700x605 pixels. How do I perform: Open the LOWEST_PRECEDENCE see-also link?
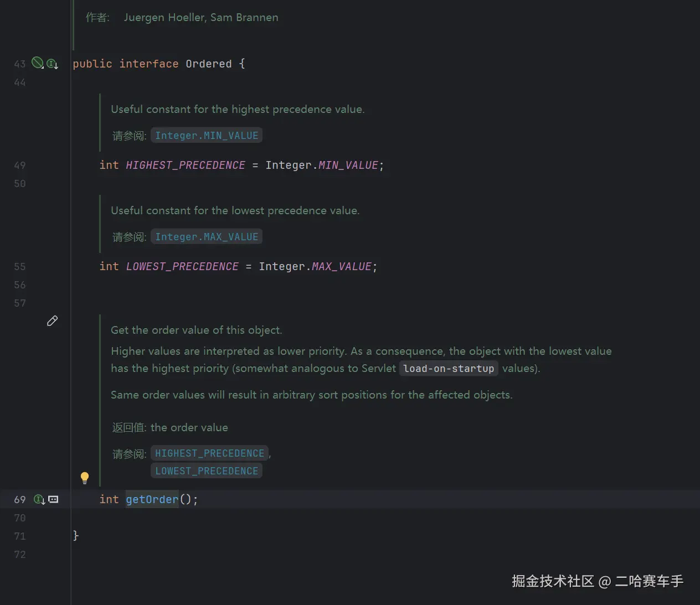tap(207, 471)
